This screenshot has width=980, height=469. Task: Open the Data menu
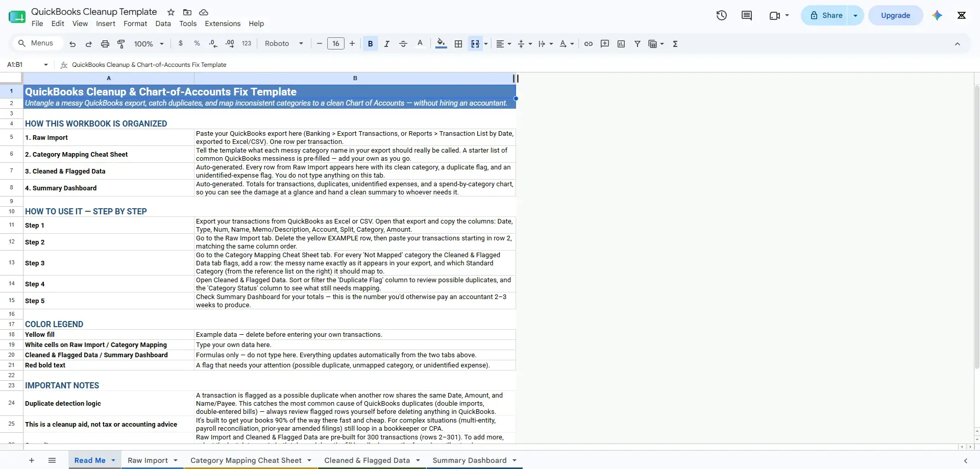pyautogui.click(x=163, y=23)
